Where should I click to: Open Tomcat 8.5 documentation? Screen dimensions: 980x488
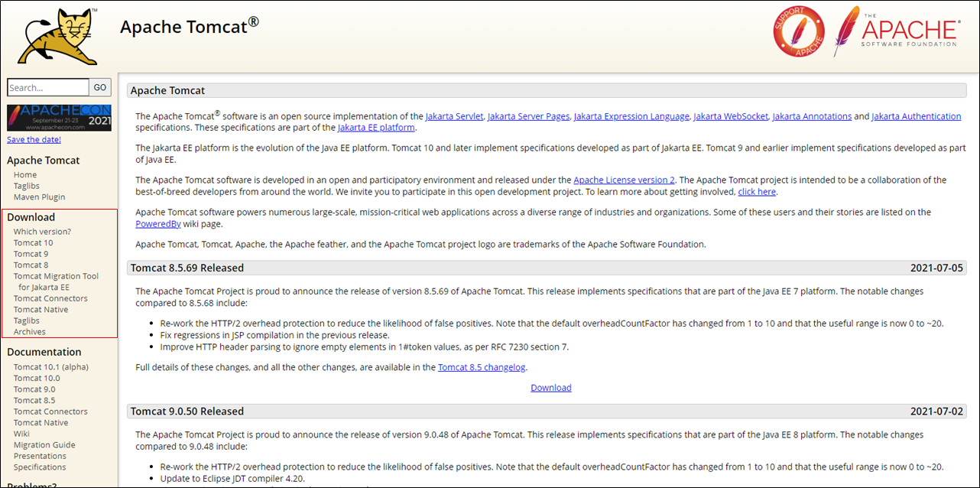pyautogui.click(x=34, y=400)
